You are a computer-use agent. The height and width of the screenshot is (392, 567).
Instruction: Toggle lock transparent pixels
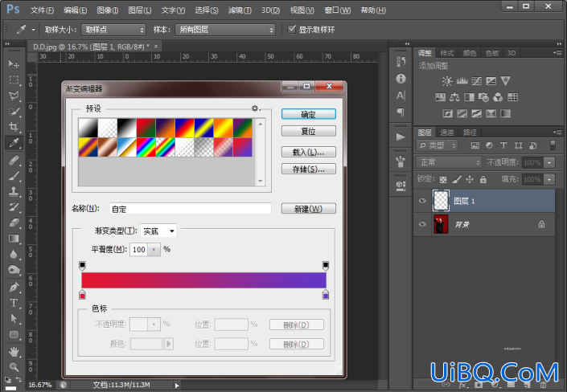click(x=443, y=179)
